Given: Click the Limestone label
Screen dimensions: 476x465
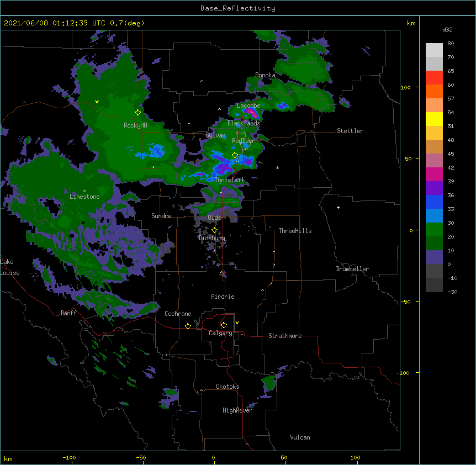Looking at the screenshot, I should (84, 197).
